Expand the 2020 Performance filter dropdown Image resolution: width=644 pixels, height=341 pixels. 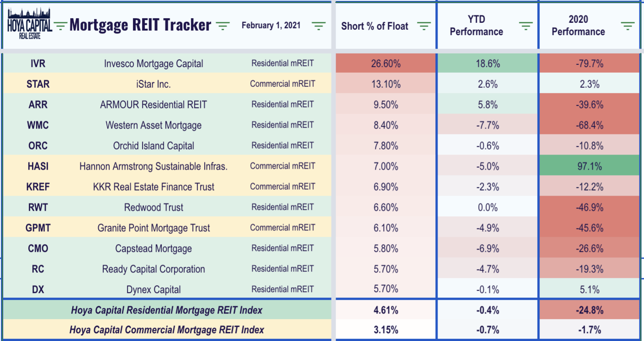coord(628,26)
